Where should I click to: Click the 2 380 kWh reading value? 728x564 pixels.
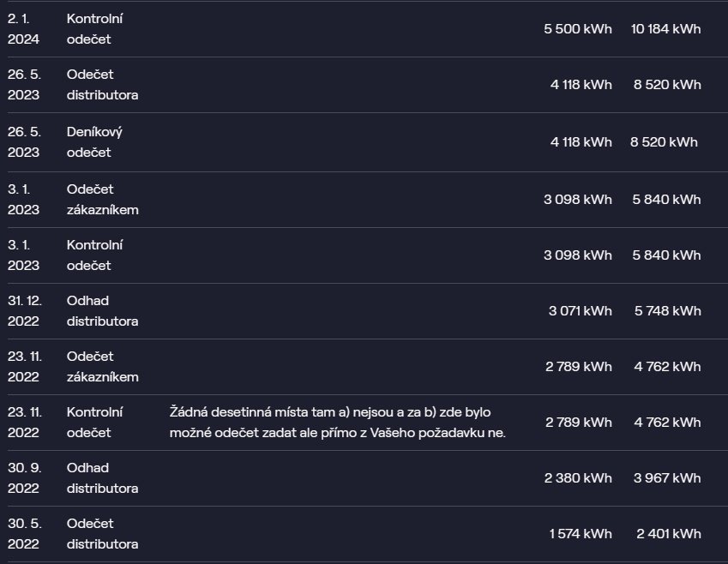[577, 478]
